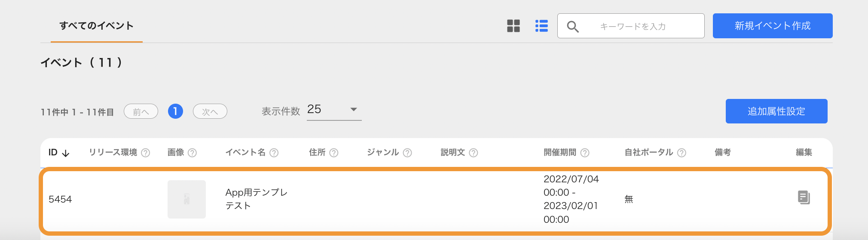Viewport: 868px width, 240px height.
Task: Open edit document icon for event 5454
Action: 804,197
